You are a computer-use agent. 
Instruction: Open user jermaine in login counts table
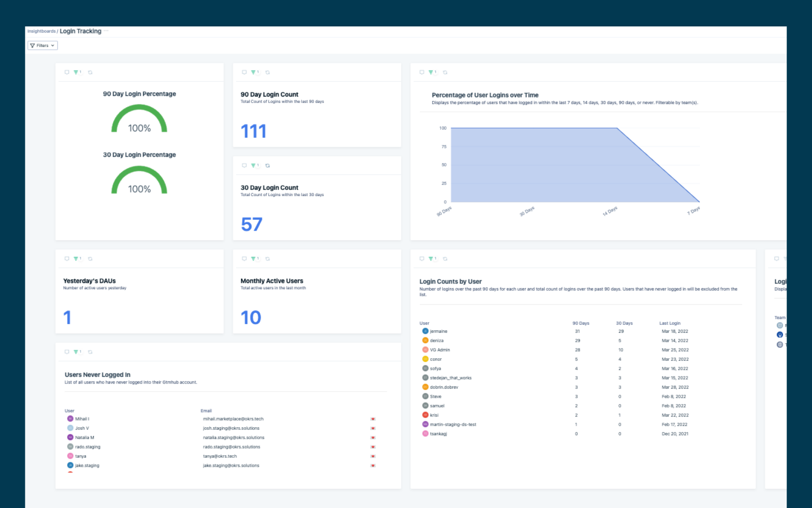(x=438, y=331)
